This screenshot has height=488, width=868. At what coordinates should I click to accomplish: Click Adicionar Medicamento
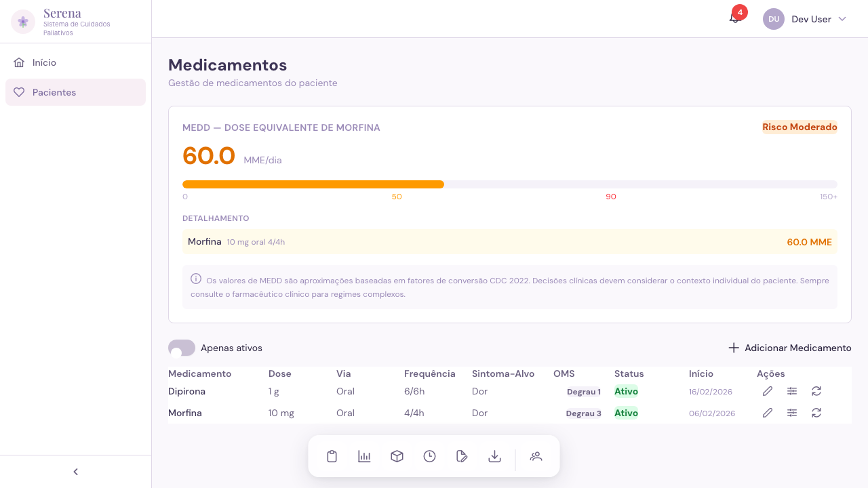pyautogui.click(x=789, y=348)
